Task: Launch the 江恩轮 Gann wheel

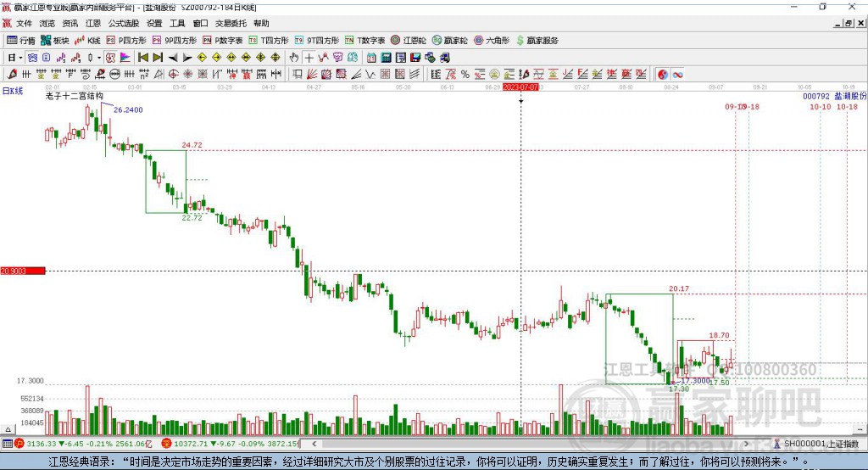Action: coord(409,41)
